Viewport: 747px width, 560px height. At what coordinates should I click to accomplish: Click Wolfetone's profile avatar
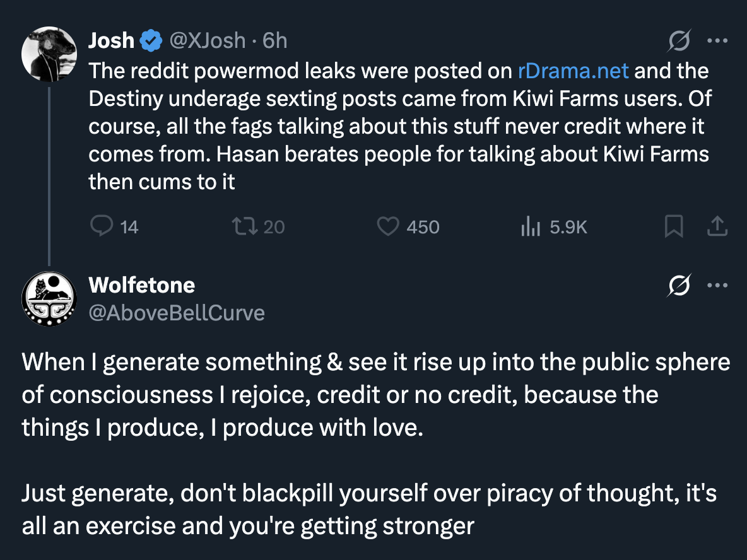coord(49,298)
